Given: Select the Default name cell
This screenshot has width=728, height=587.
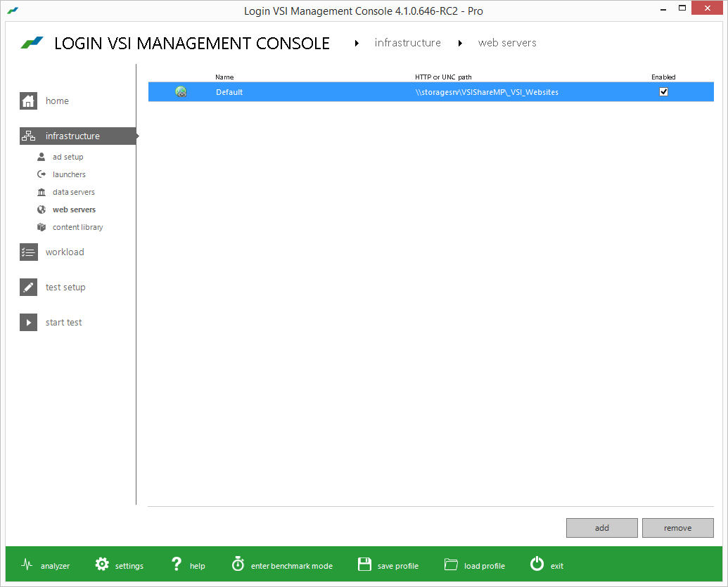Looking at the screenshot, I should click(229, 92).
